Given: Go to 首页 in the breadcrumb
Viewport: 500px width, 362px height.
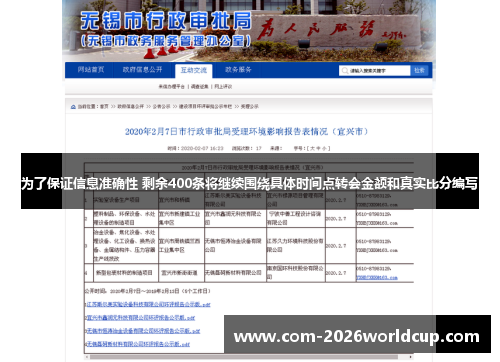Looking at the screenshot, I should (x=104, y=107).
